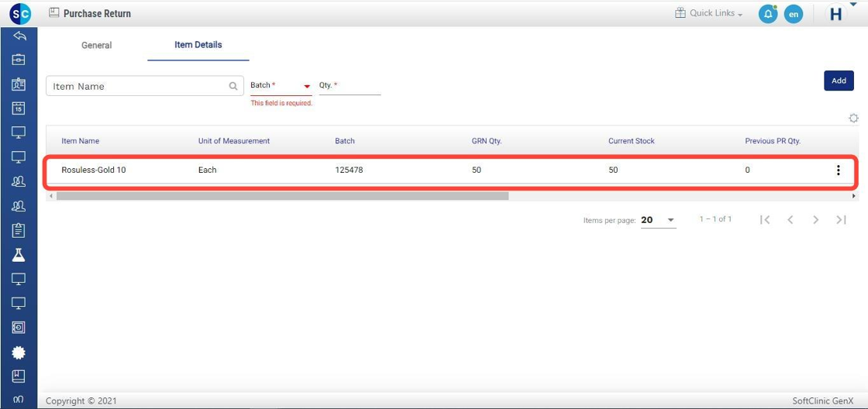The width and height of the screenshot is (868, 409).
Task: Click the 'en' language selector
Action: 793,14
